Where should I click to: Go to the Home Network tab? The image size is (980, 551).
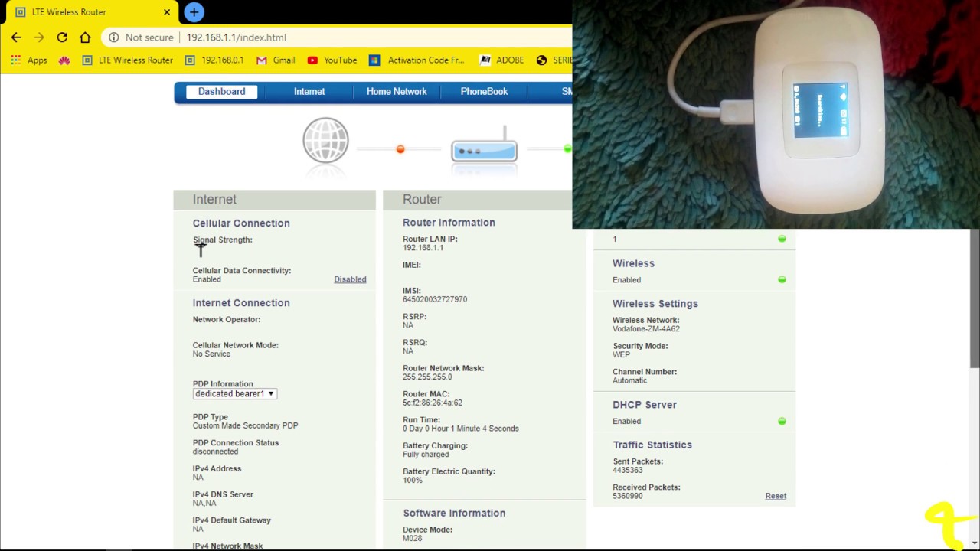click(x=397, y=92)
